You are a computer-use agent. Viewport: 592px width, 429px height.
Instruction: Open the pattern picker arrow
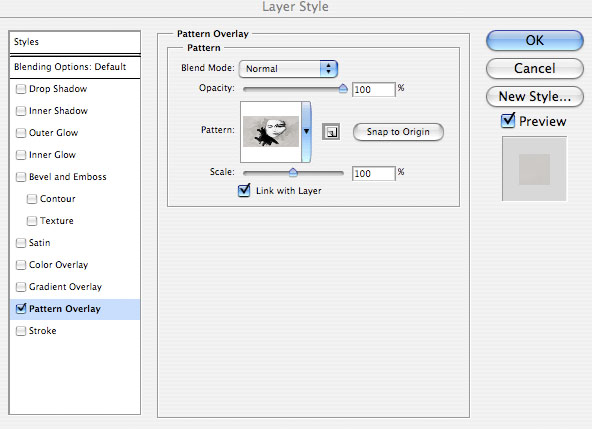(306, 132)
